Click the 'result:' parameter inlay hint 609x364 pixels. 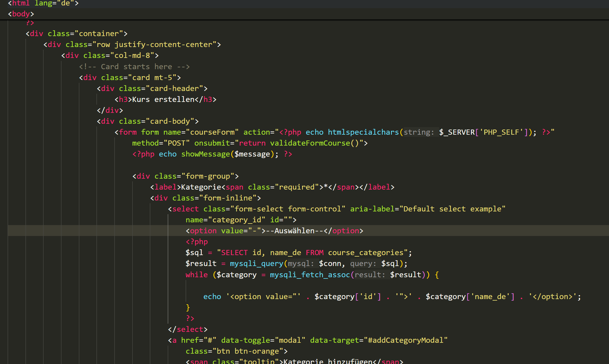tap(370, 275)
